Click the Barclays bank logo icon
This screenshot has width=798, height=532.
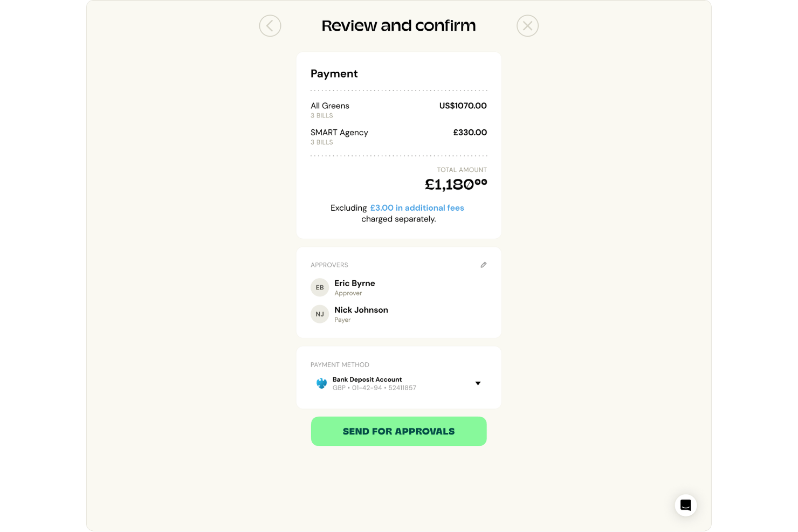point(321,383)
